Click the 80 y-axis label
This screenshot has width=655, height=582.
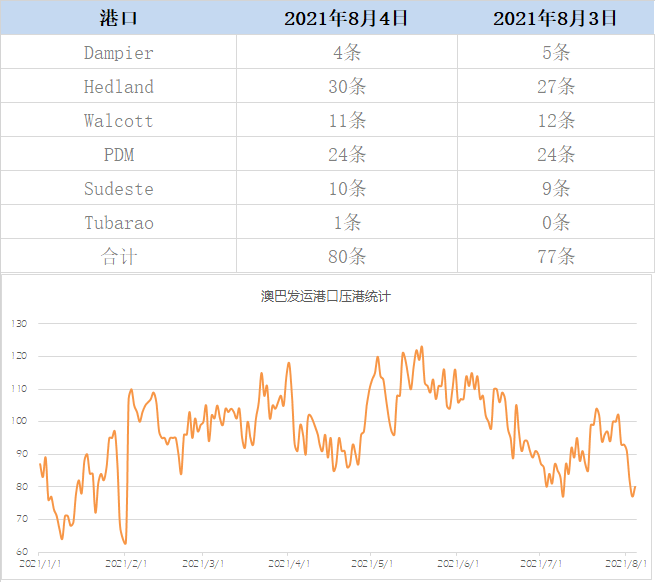pyautogui.click(x=22, y=487)
